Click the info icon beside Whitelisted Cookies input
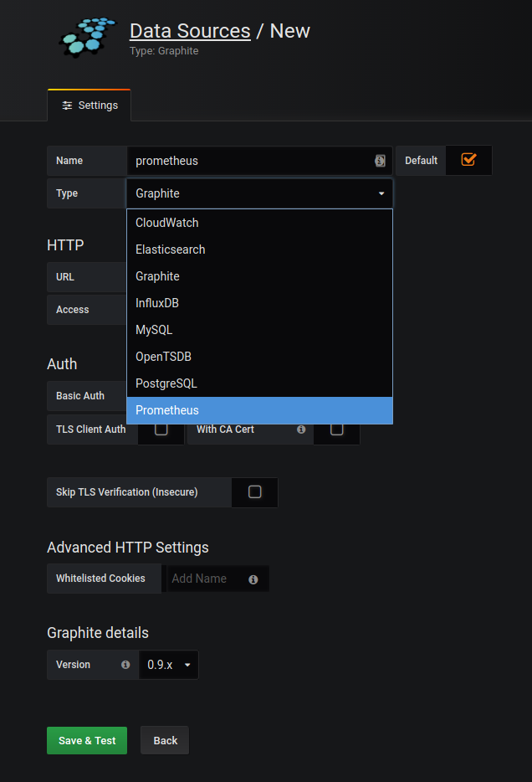532x782 pixels. [253, 579]
